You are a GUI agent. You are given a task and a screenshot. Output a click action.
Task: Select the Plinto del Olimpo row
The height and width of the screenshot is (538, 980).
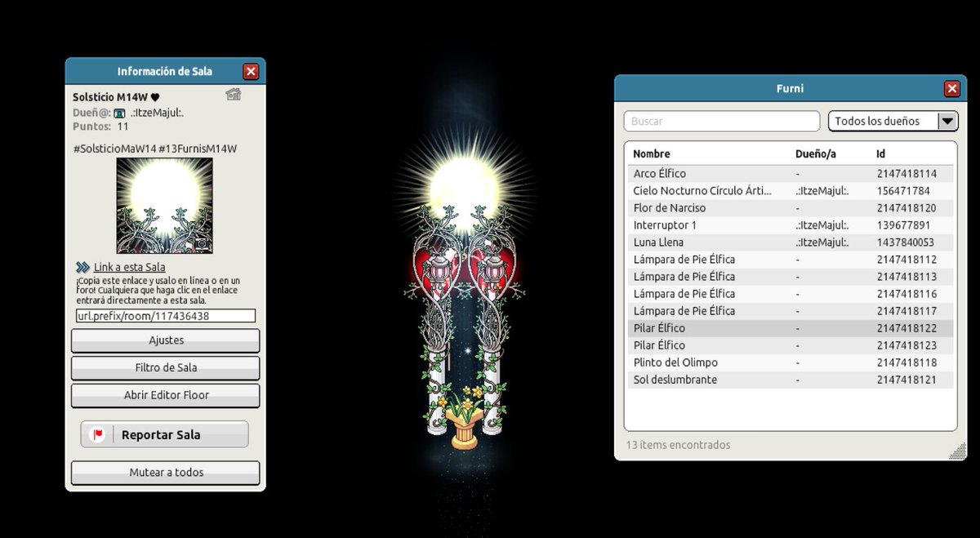tap(791, 362)
